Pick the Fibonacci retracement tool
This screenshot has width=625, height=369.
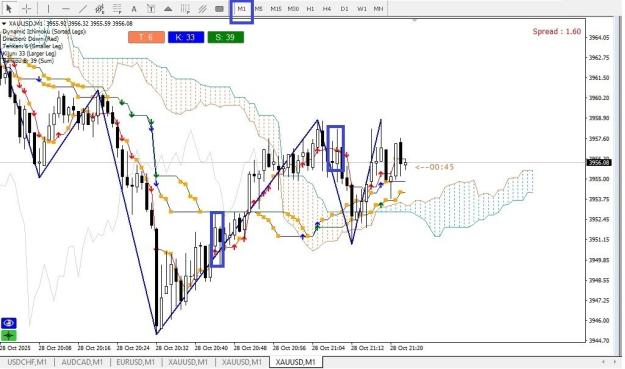click(117, 8)
